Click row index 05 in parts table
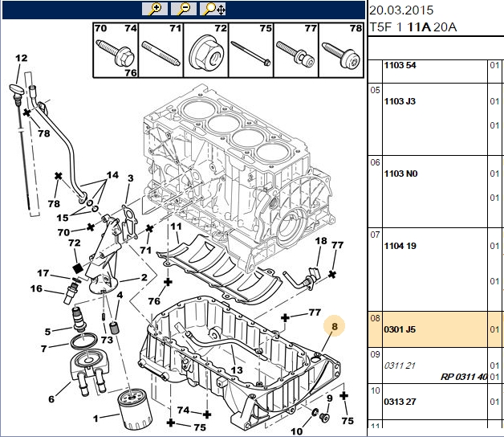Viewport: 504px width, 437px height. point(375,90)
